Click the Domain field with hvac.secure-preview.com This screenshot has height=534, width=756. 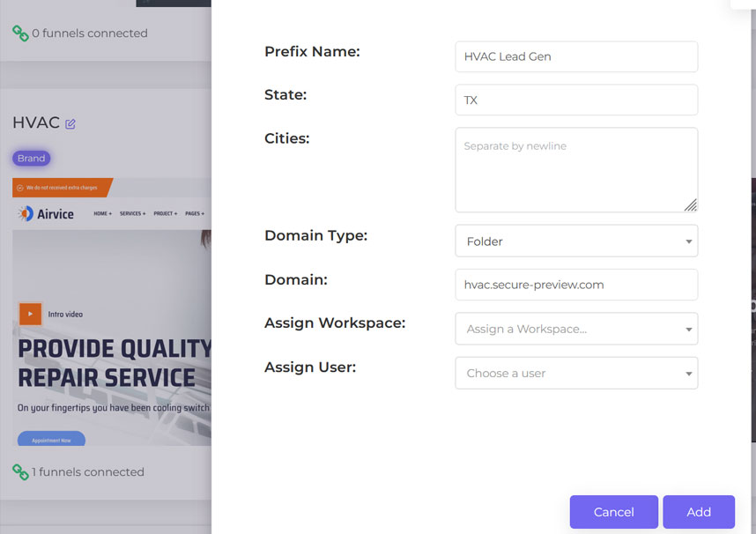pyautogui.click(x=576, y=285)
